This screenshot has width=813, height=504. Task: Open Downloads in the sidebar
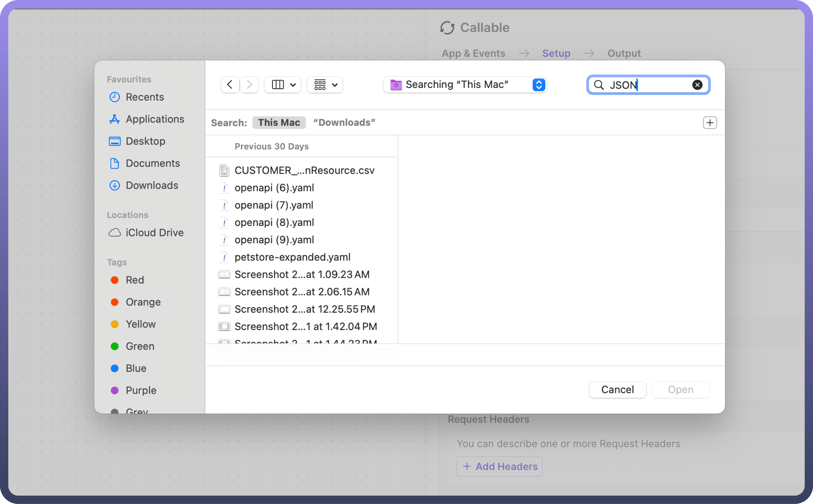pyautogui.click(x=144, y=185)
